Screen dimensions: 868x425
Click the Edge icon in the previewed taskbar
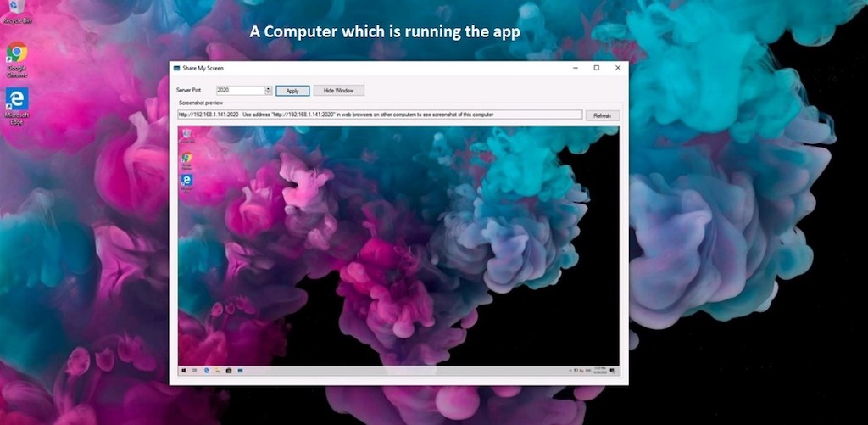point(206,371)
